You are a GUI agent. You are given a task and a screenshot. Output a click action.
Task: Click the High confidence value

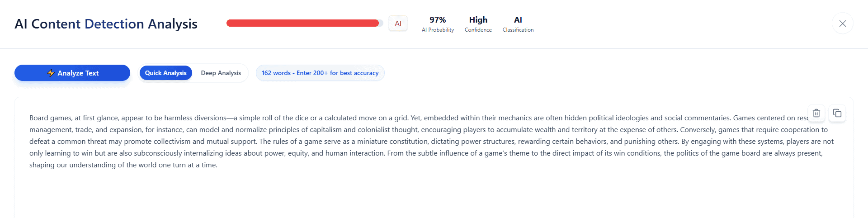[478, 20]
